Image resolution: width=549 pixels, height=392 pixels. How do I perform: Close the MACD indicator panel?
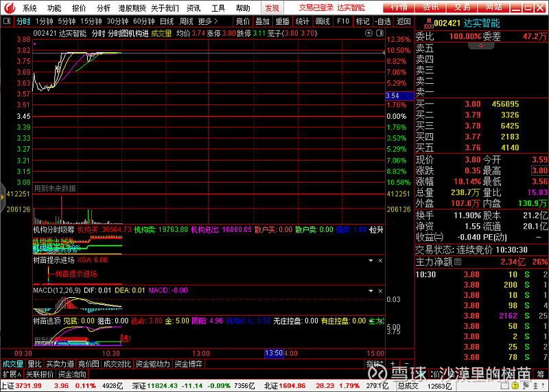(380, 291)
